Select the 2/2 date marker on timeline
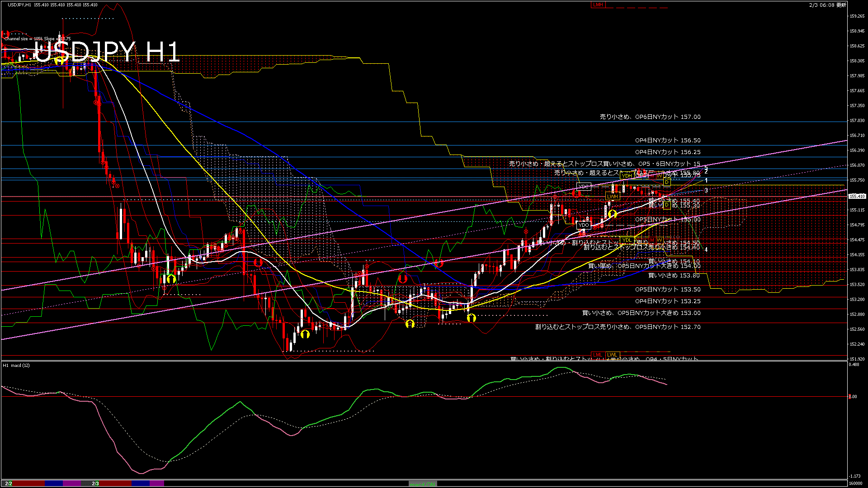 coord(9,483)
